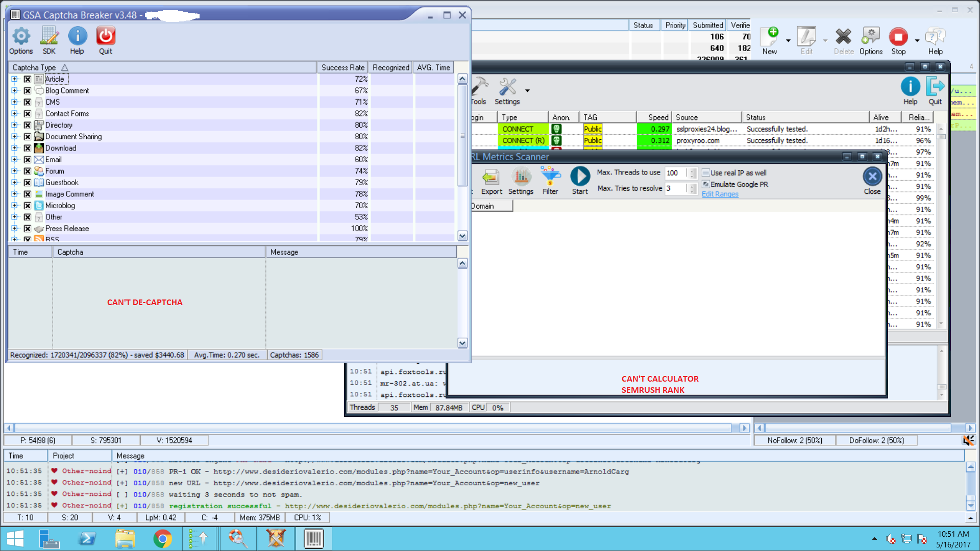Expand the Download tree node
The image size is (980, 551).
14,148
